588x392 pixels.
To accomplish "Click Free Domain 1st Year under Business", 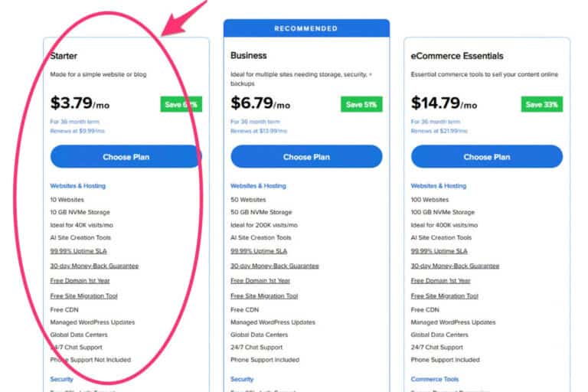I will 260,281.
